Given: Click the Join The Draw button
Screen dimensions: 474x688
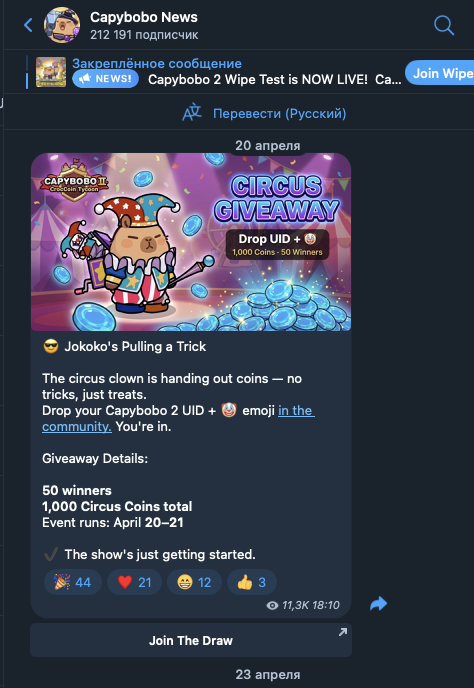Looking at the screenshot, I should coord(191,640).
